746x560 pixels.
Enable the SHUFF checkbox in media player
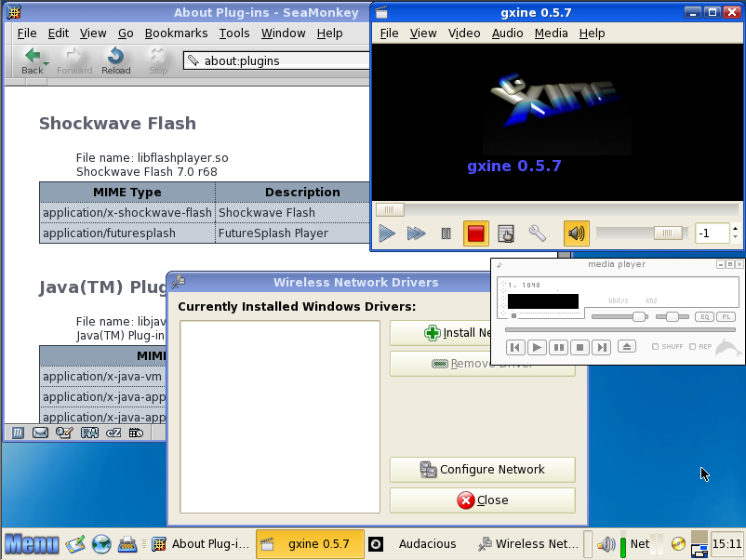point(655,347)
